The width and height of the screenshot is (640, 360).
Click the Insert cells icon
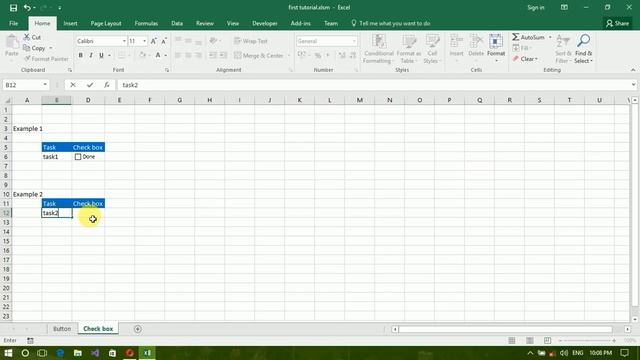coord(456,42)
